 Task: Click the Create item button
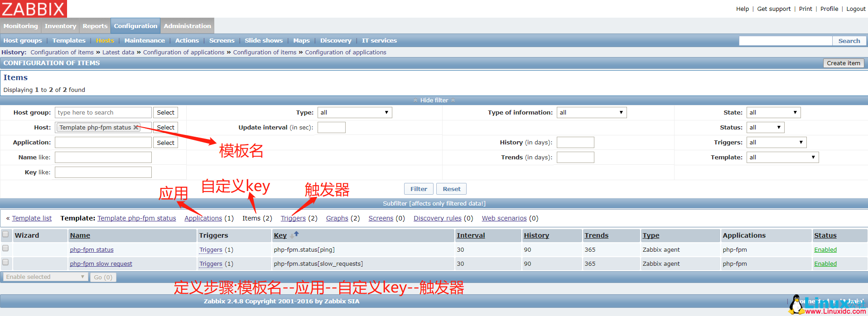pyautogui.click(x=844, y=63)
